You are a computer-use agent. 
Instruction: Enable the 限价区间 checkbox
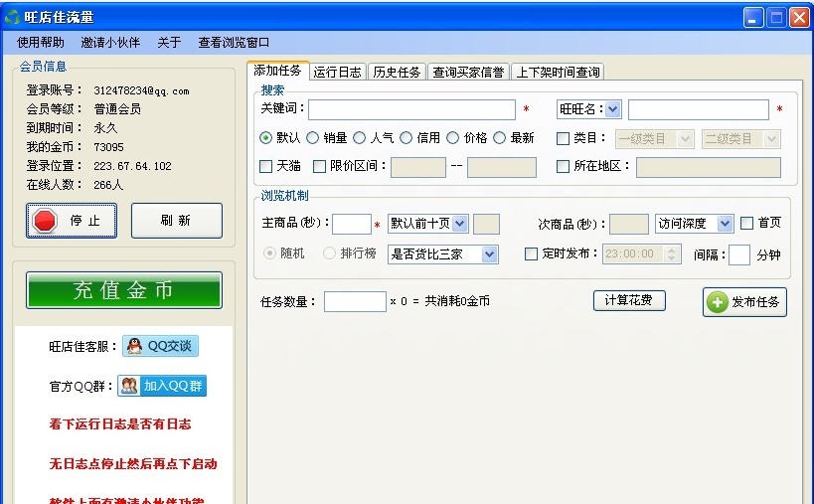coord(320,167)
